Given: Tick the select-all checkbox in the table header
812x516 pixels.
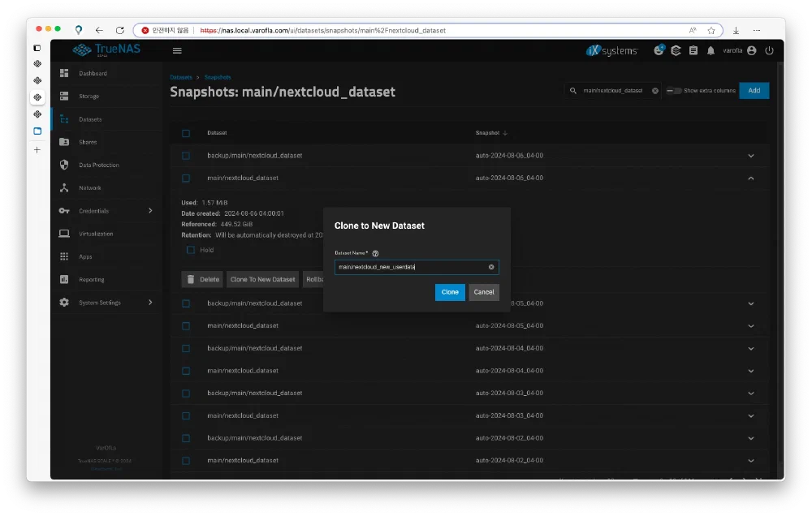Looking at the screenshot, I should pyautogui.click(x=186, y=133).
